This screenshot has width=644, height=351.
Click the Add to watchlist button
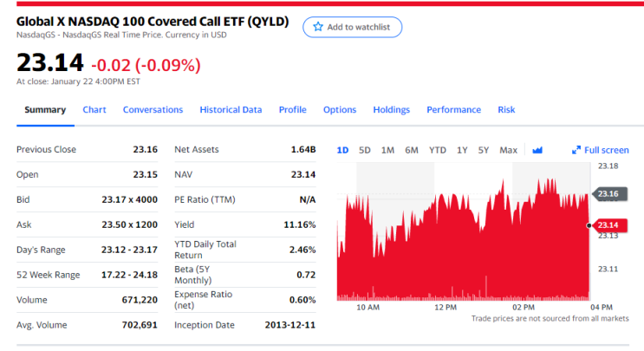(x=353, y=27)
